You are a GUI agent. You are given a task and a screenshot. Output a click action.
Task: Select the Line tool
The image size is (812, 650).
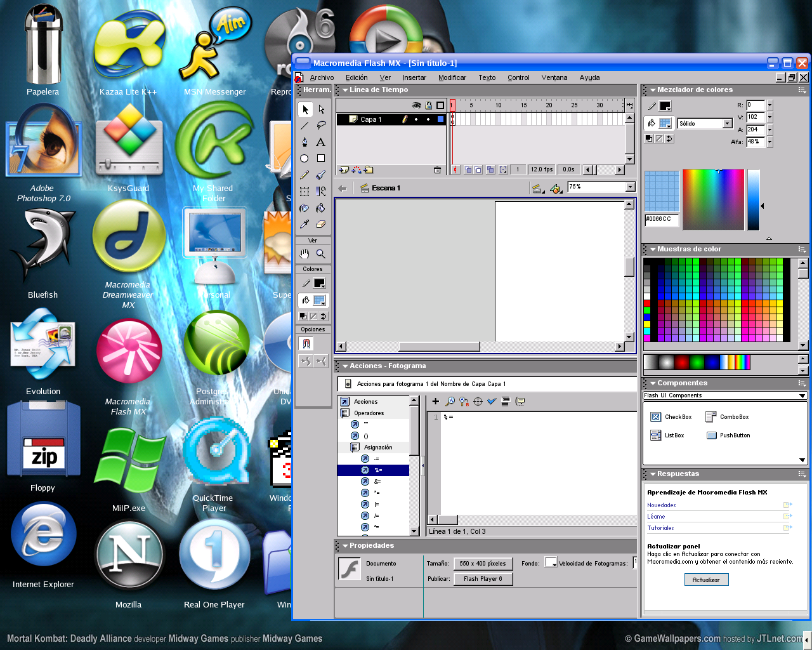(305, 125)
